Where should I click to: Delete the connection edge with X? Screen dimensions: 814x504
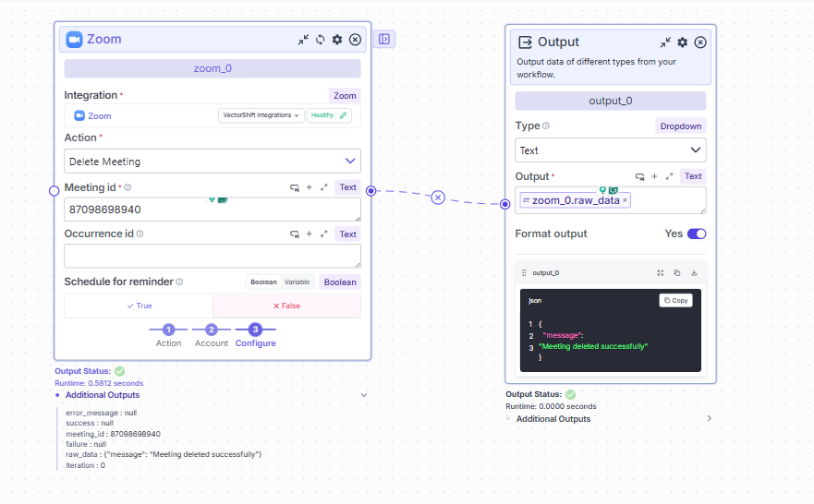click(x=438, y=198)
